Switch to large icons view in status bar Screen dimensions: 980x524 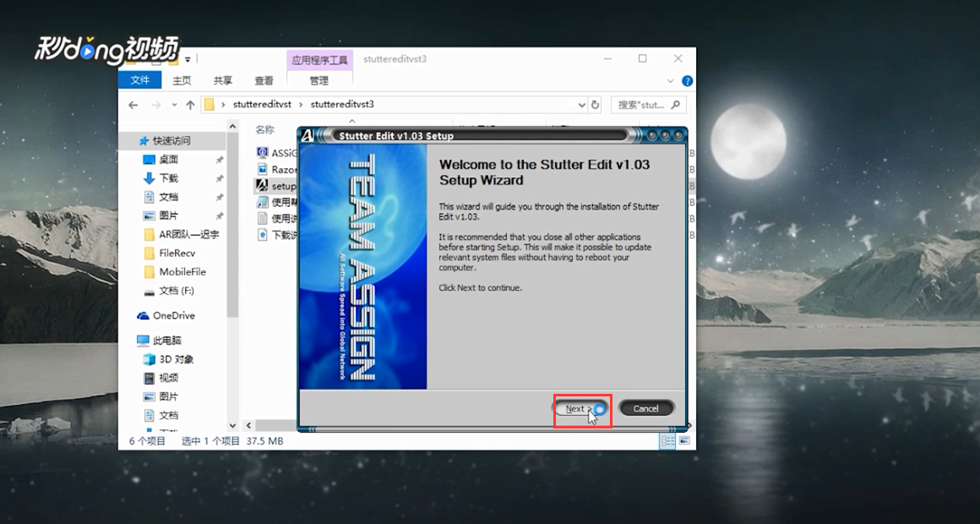coord(685,441)
